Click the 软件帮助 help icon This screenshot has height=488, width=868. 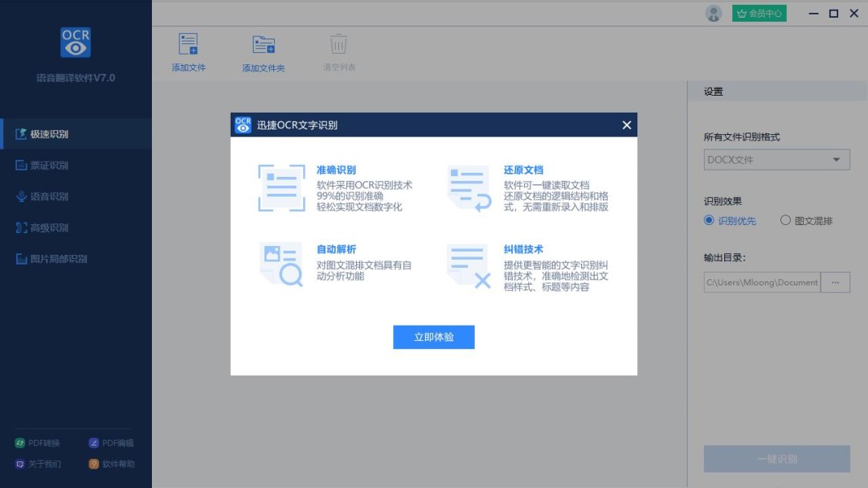tap(113, 464)
